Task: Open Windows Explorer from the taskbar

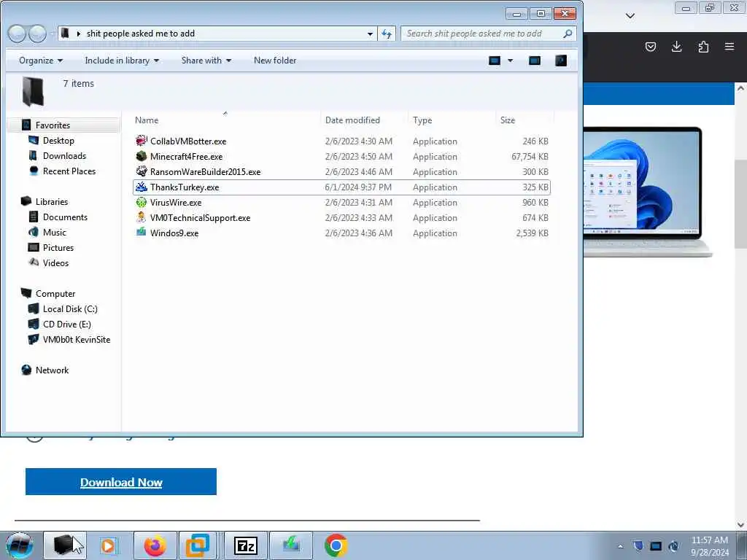Action: [x=65, y=545]
